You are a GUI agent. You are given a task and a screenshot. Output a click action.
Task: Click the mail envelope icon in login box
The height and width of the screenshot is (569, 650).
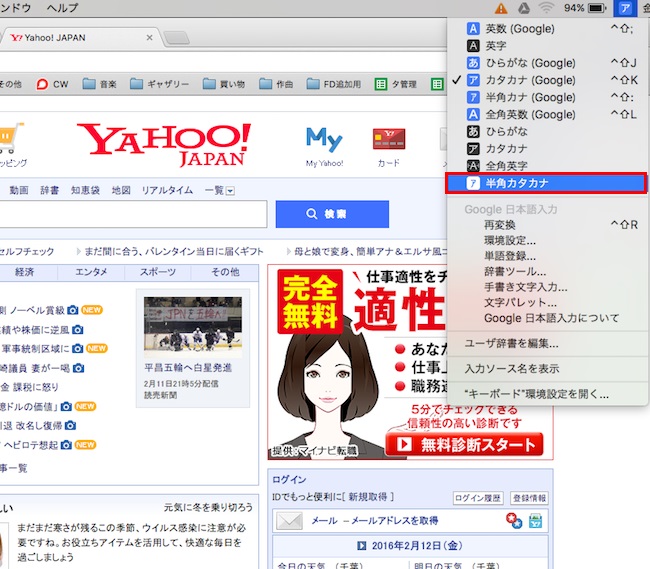(x=290, y=520)
